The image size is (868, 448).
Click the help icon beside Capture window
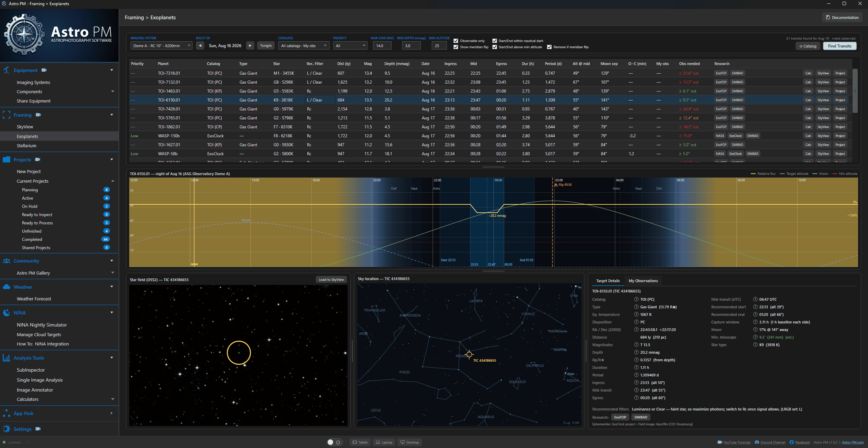[755, 322]
